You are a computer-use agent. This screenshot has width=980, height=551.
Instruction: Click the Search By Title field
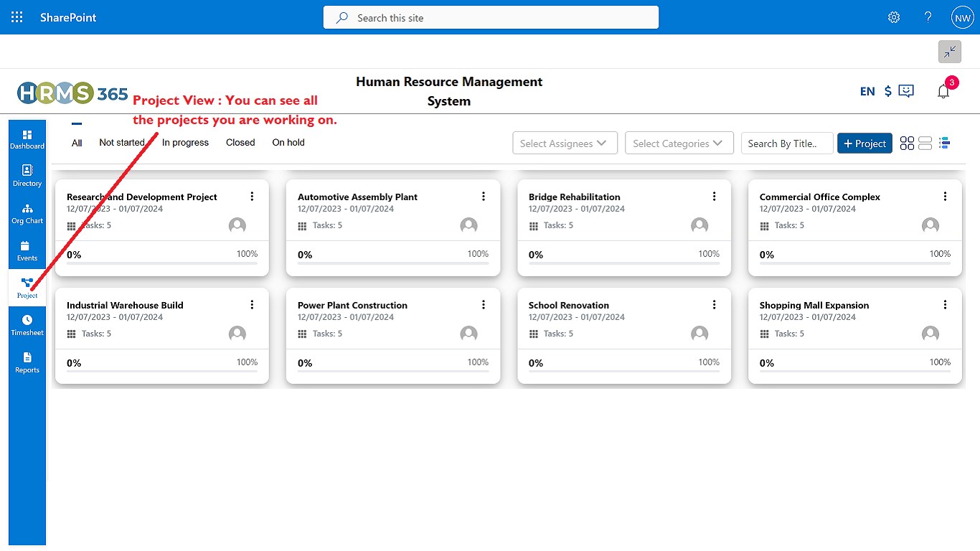tap(786, 143)
